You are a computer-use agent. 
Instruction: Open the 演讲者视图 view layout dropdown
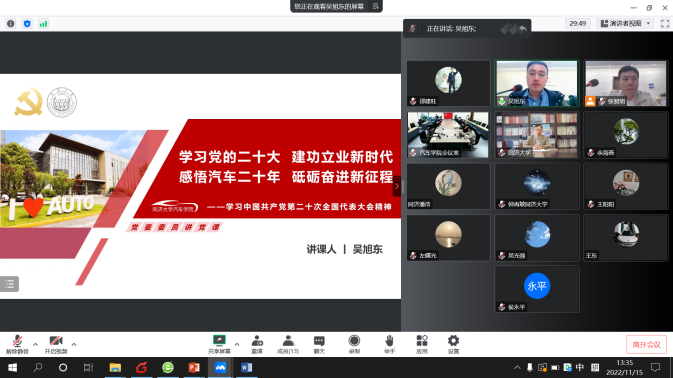click(626, 24)
